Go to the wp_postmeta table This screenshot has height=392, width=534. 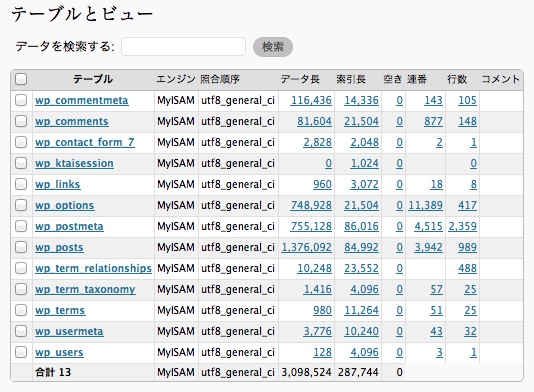pyautogui.click(x=69, y=226)
